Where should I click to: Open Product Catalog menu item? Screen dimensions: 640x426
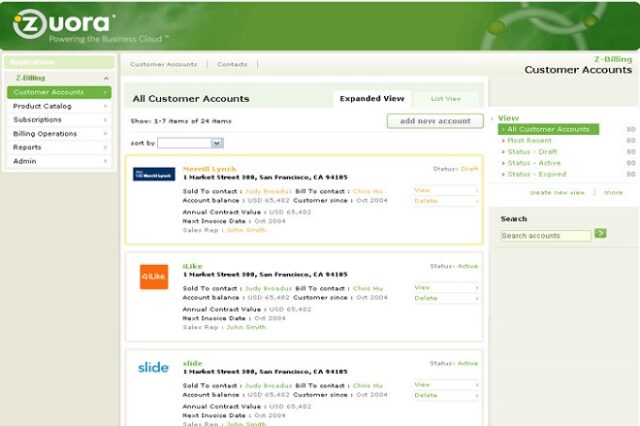tap(59, 106)
